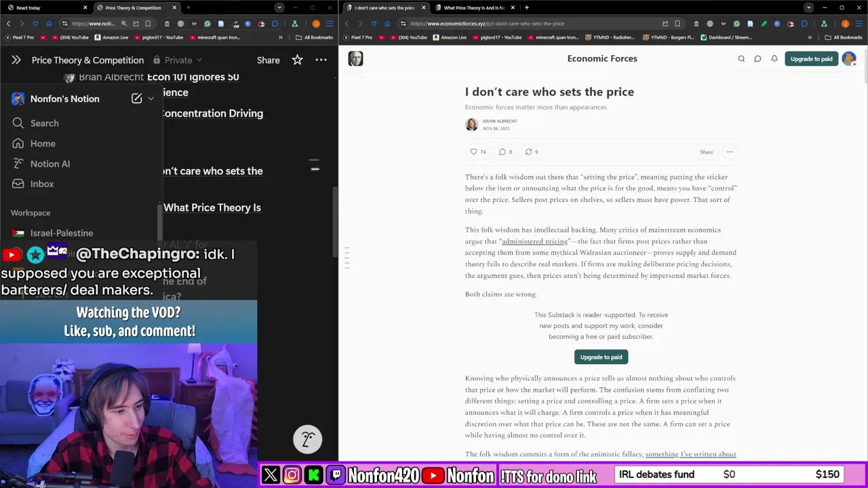The image size is (868, 488).
Task: Favorite the Notion page with the star icon
Action: click(x=297, y=60)
